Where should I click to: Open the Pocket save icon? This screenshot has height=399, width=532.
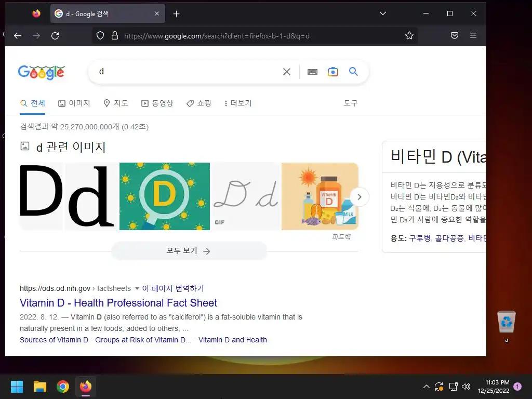pos(455,35)
